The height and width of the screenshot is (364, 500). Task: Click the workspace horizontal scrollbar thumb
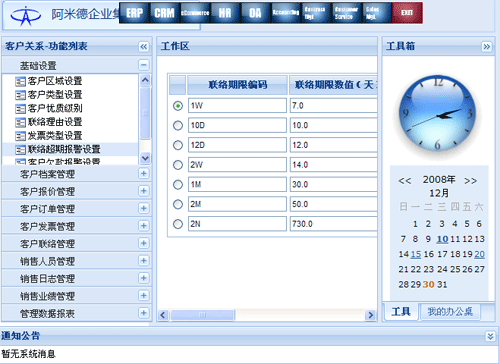point(203,315)
